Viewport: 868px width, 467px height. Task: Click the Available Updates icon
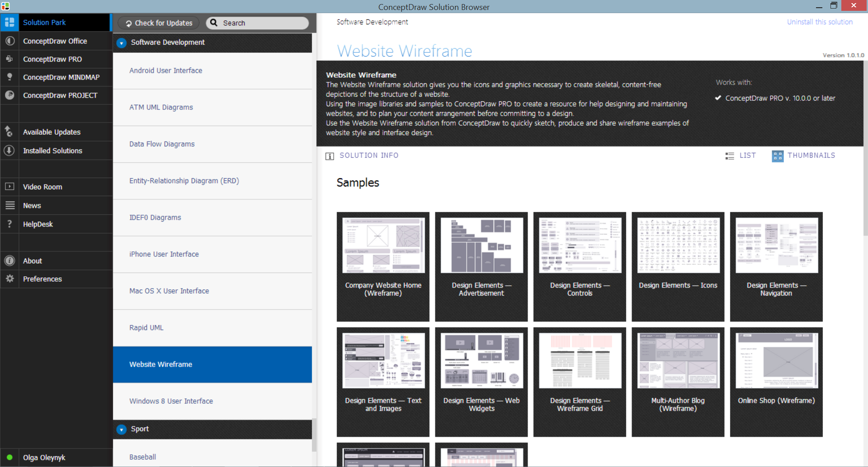point(9,132)
